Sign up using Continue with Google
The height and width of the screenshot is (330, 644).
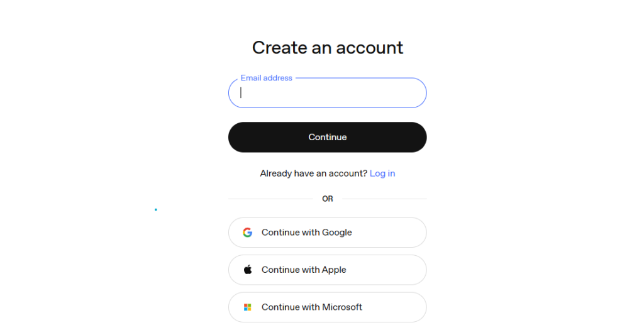coord(327,233)
